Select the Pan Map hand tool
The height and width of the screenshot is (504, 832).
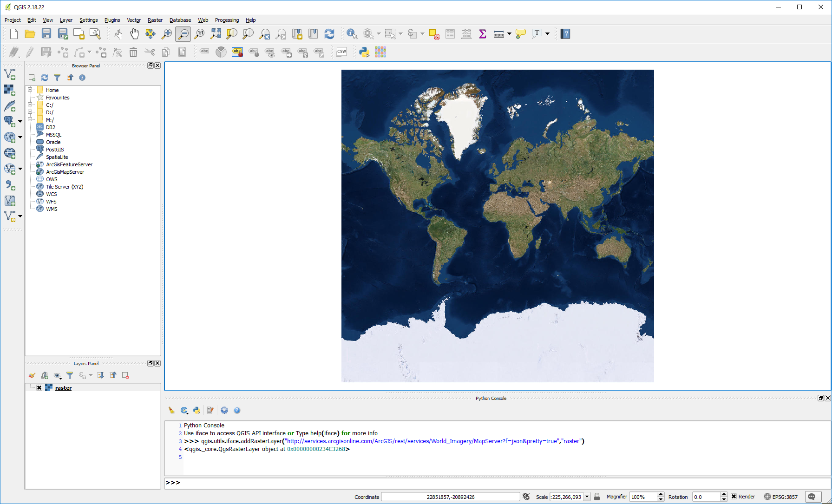[x=134, y=34]
